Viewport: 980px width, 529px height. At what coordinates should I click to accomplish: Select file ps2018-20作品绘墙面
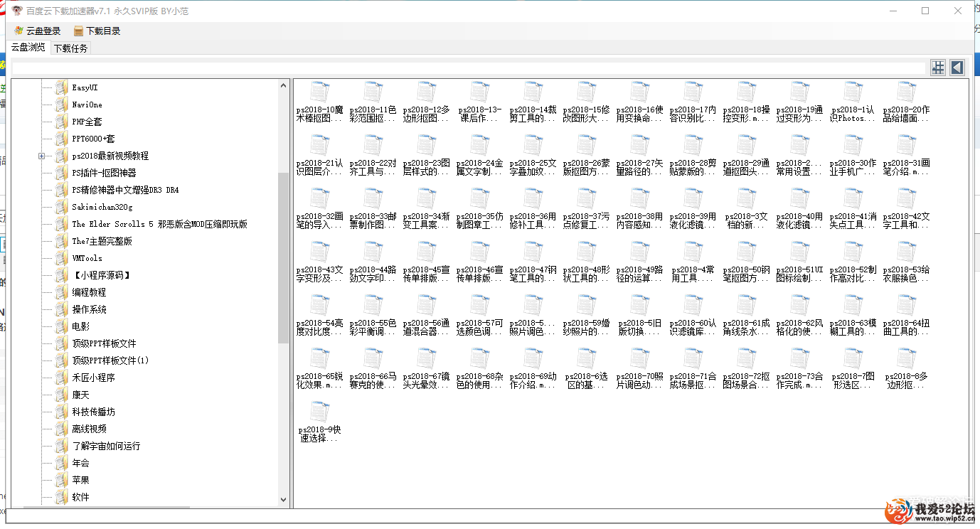point(907,102)
